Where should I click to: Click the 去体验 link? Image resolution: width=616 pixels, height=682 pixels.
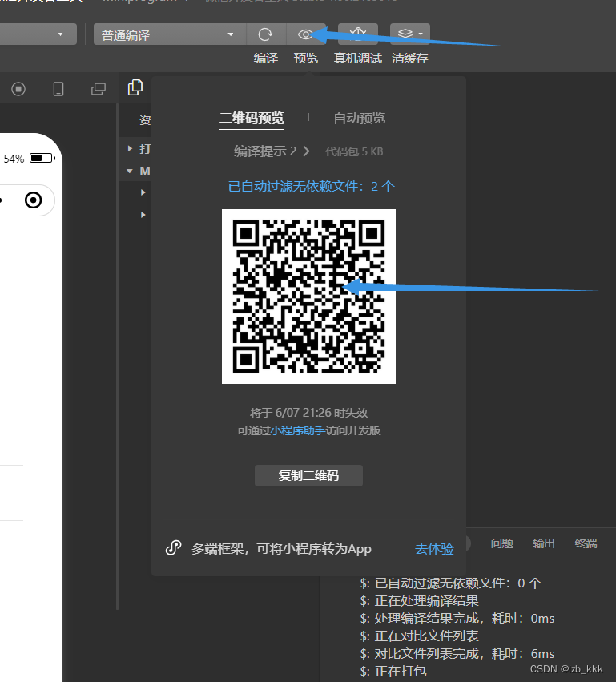434,548
